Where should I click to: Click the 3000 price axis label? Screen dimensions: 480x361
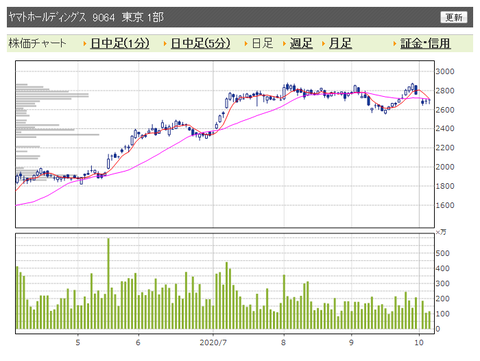pos(445,71)
